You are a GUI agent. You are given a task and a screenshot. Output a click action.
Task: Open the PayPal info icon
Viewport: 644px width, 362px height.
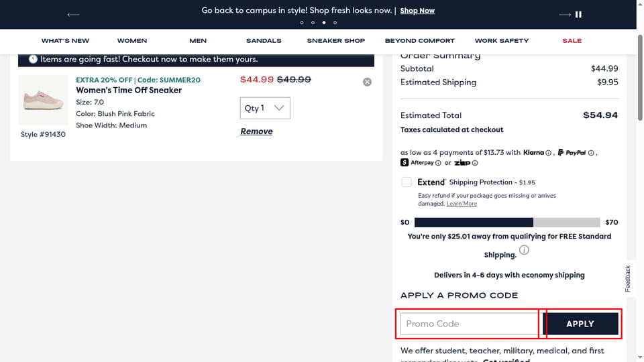tap(591, 153)
